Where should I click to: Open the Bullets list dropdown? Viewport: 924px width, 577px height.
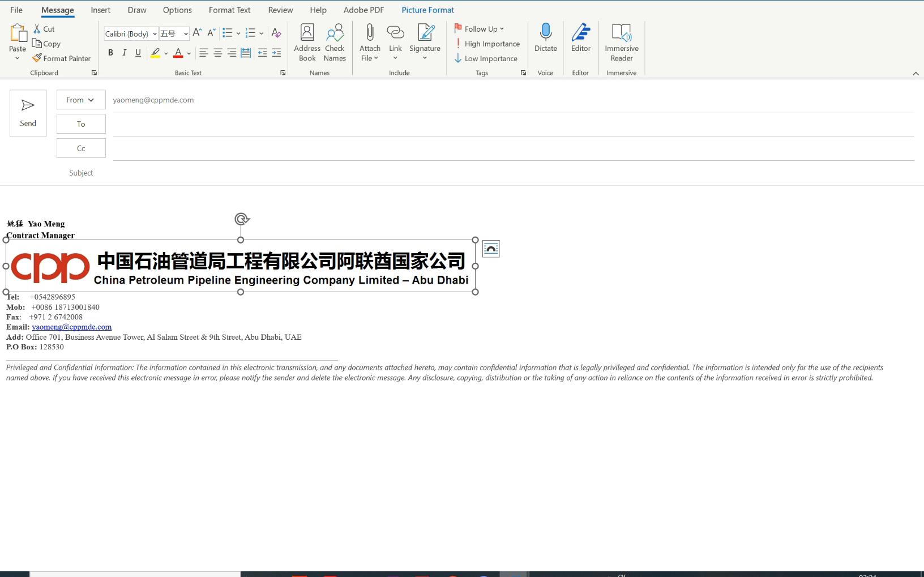[238, 33]
